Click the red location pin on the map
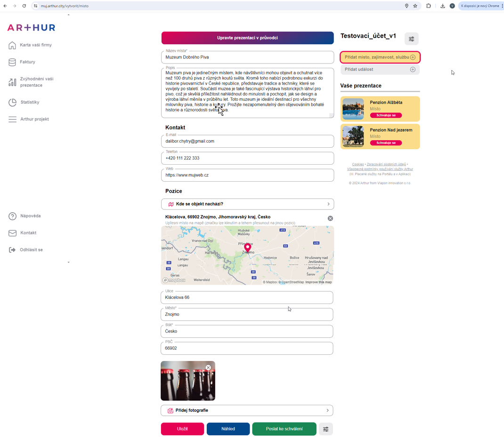The image size is (504, 440). coord(248,247)
